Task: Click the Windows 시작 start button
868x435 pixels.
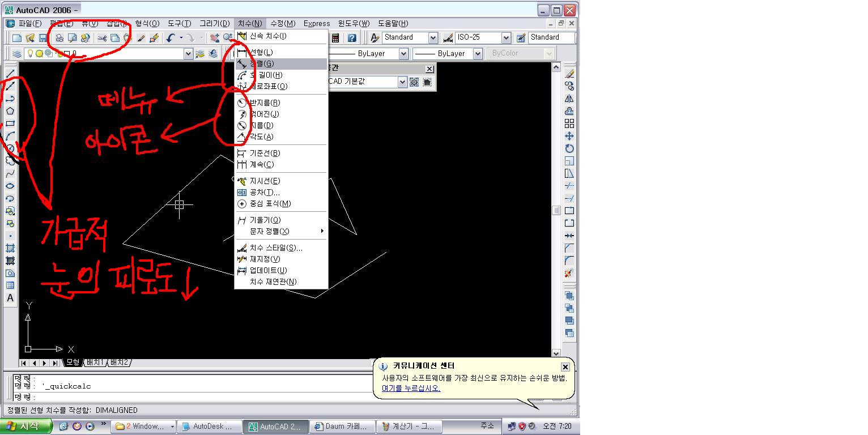Action: pos(26,427)
